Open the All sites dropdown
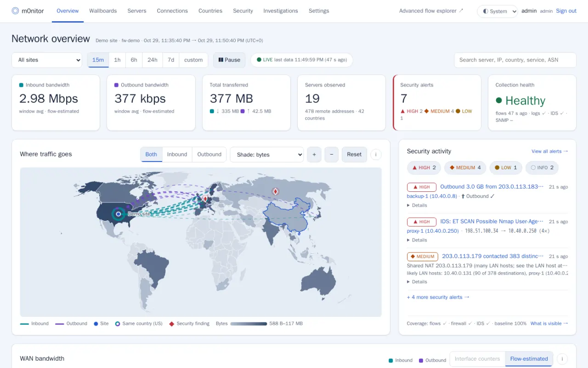The height and width of the screenshot is (368, 588). [47, 60]
